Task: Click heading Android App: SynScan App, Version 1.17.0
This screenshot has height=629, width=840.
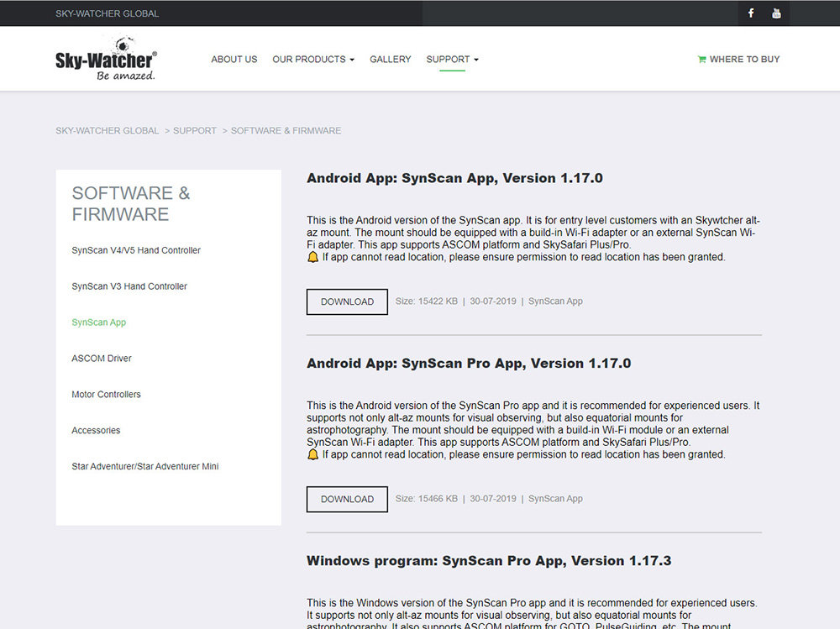Action: pyautogui.click(x=454, y=178)
